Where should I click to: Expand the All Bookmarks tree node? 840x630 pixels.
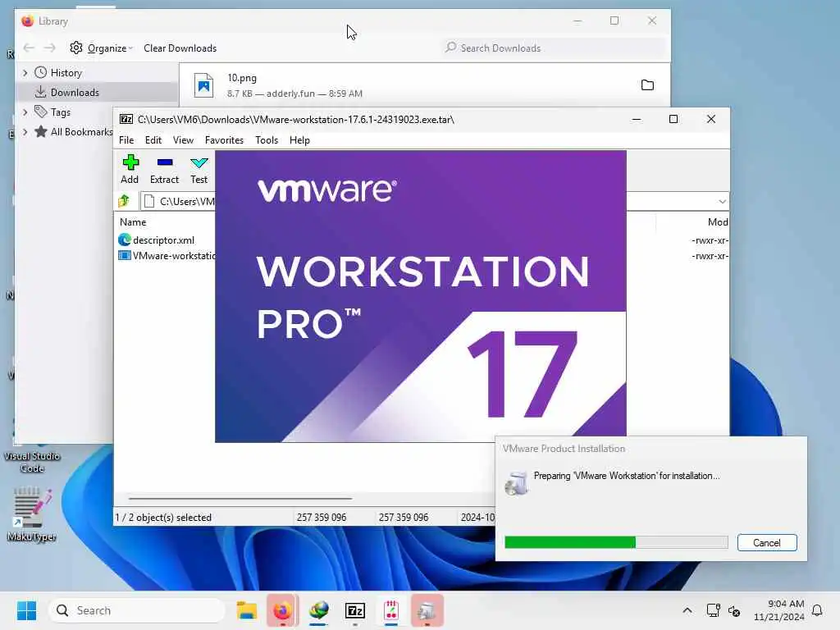point(25,132)
